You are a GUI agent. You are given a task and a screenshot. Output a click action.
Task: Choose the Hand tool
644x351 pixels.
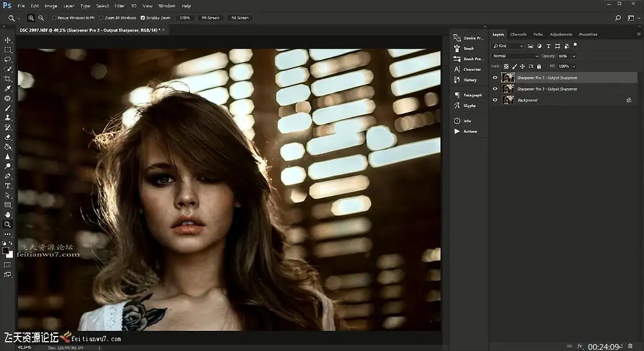[8, 215]
